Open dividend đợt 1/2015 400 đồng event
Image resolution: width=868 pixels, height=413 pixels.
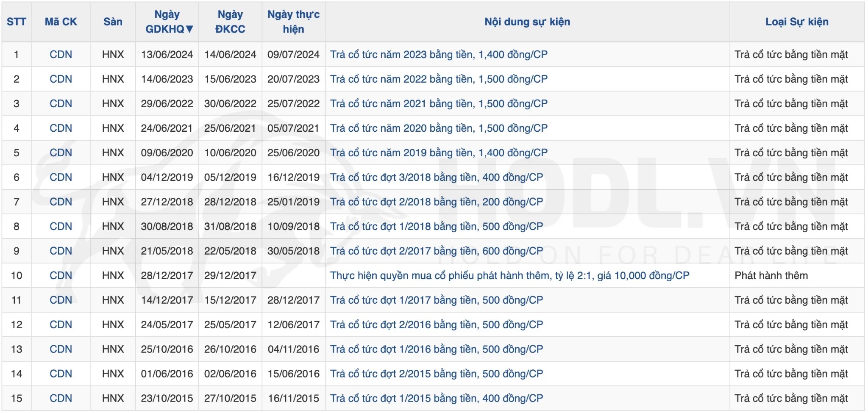point(437,399)
